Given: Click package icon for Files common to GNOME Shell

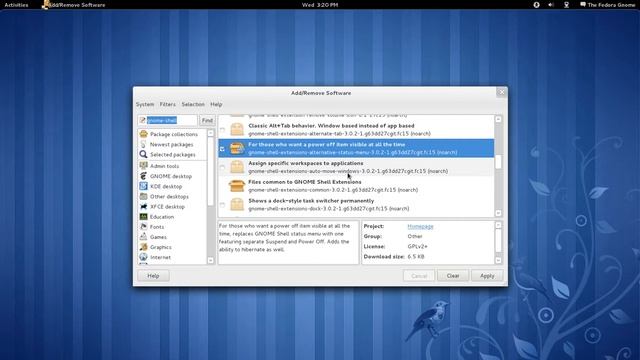Looking at the screenshot, I should 237,186.
